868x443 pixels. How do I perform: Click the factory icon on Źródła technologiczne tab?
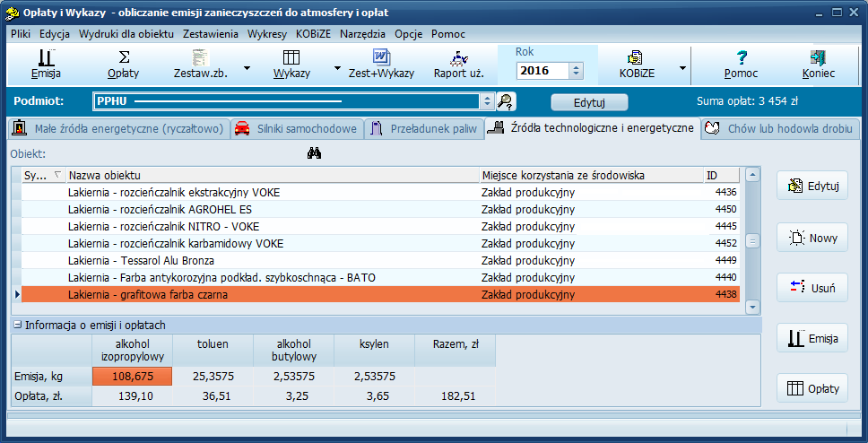(496, 128)
